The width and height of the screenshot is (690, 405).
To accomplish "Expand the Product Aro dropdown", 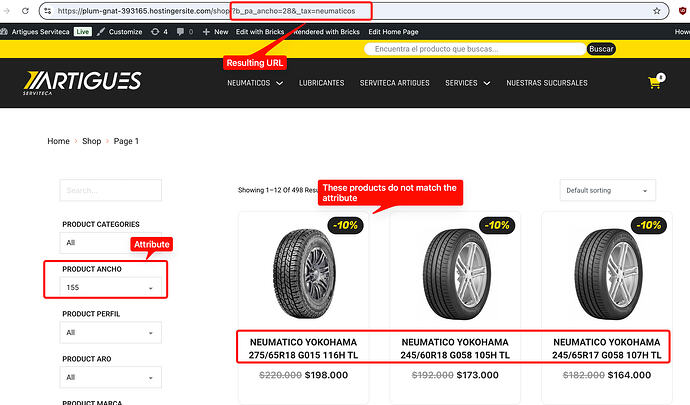I will [110, 377].
